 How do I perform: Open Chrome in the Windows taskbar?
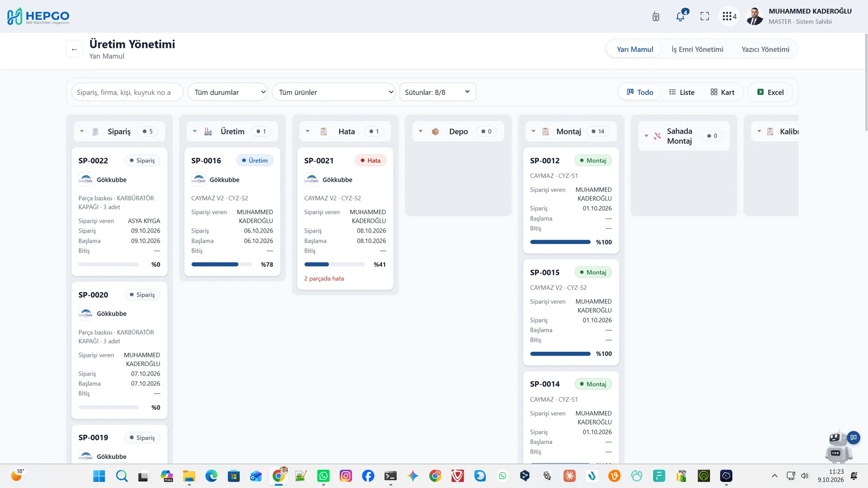278,476
